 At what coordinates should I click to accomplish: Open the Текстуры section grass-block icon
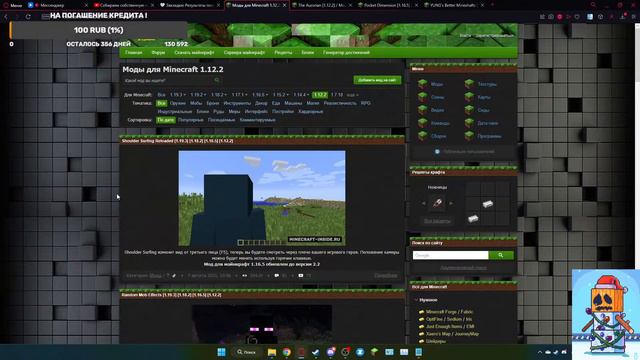tap(469, 84)
